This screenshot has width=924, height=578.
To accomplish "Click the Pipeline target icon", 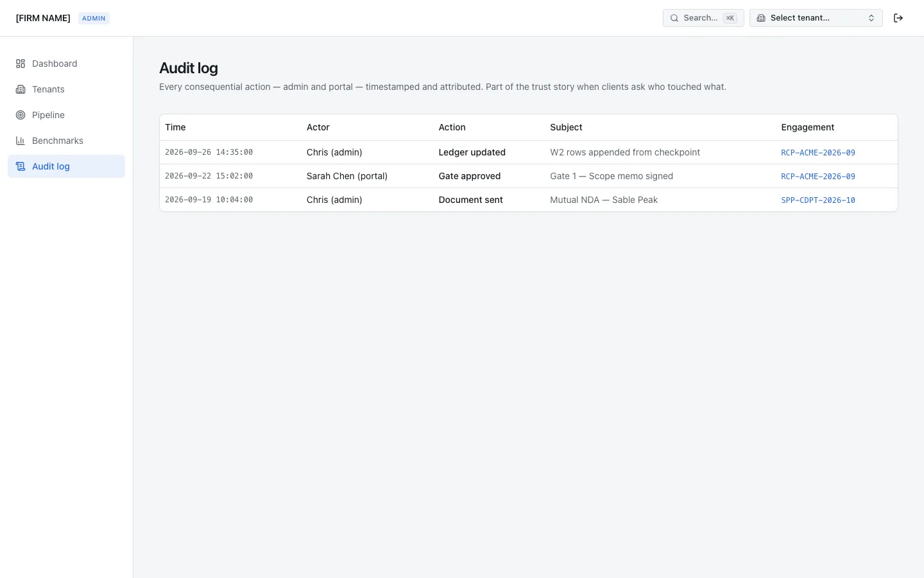I will (21, 115).
